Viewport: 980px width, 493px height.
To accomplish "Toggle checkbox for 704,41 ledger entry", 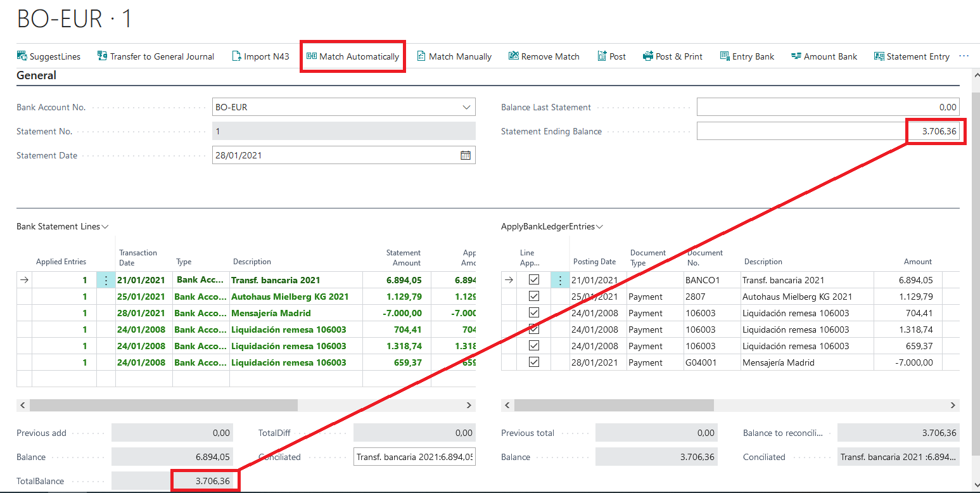I will (534, 313).
